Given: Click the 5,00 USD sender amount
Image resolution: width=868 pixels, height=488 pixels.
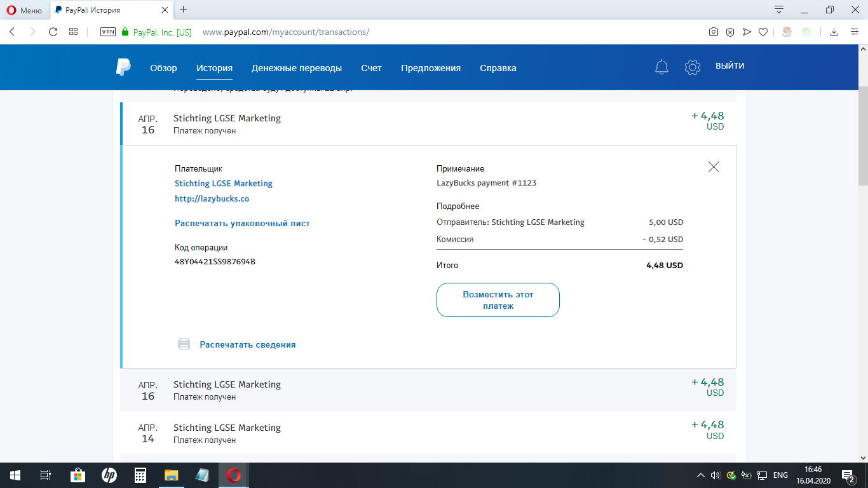Looking at the screenshot, I should point(666,222).
